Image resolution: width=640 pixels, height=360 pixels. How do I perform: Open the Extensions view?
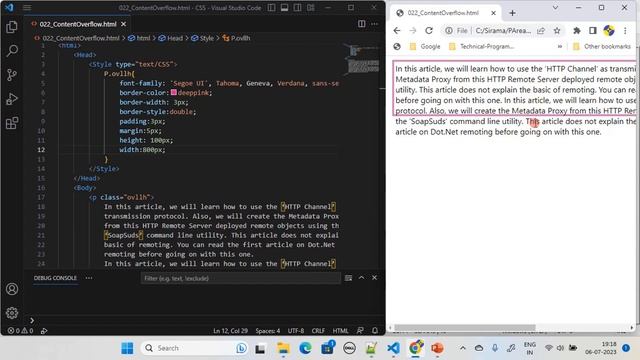[x=12, y=123]
